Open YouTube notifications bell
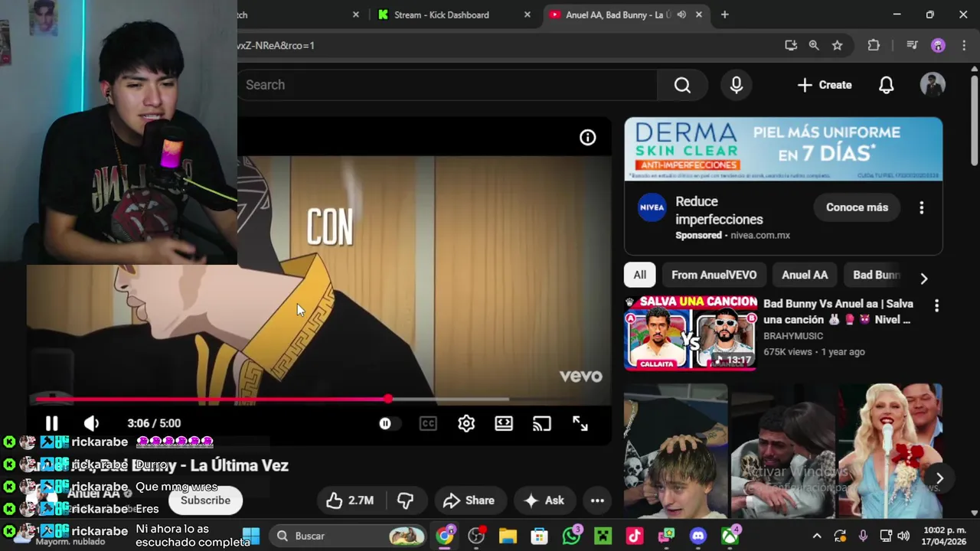980x551 pixels. pyautogui.click(x=886, y=85)
